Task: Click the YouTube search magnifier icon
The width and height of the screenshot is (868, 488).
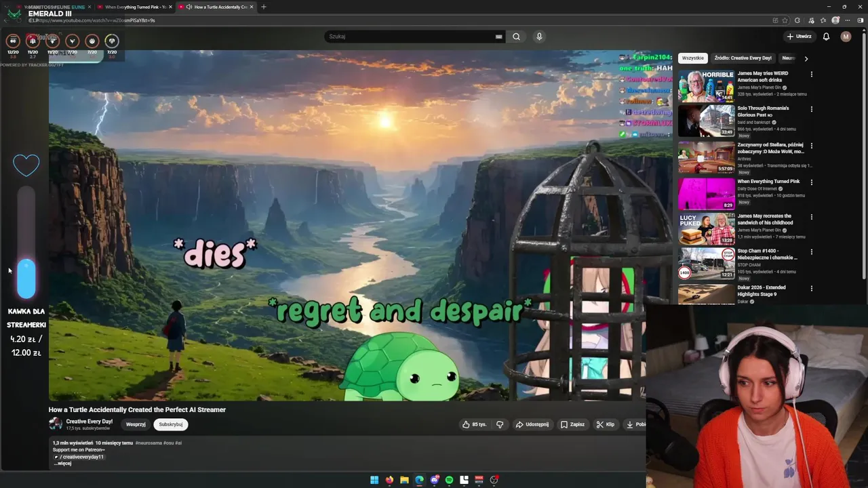Action: coord(516,37)
